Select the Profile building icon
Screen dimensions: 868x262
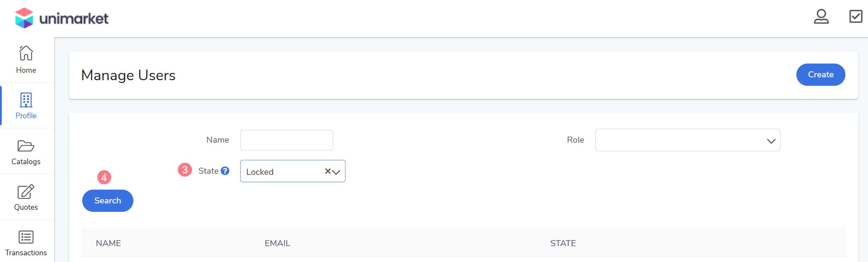[26, 100]
